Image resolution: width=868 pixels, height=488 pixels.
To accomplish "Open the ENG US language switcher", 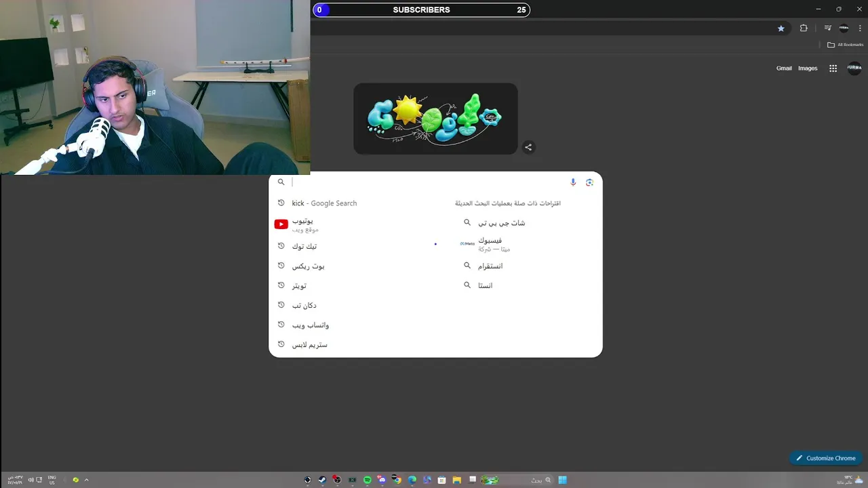I will click(52, 480).
